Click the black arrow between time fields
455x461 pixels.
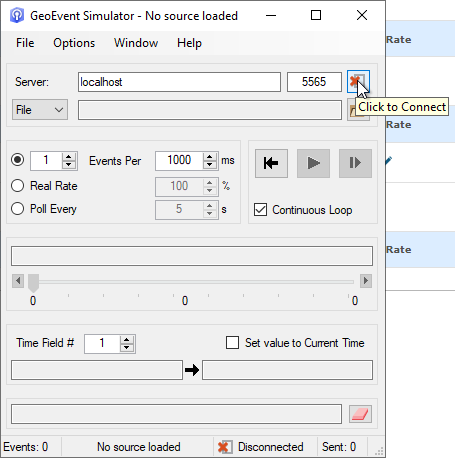tap(192, 370)
